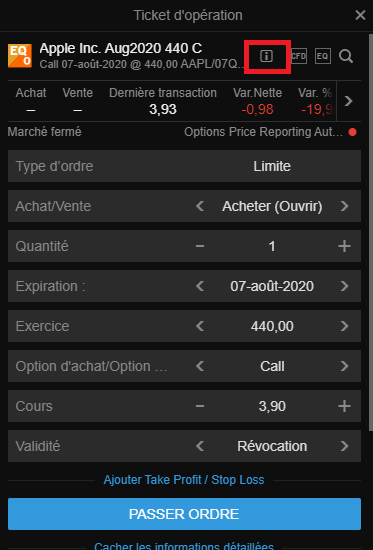Click the PASSER ORDRE button
The width and height of the screenshot is (373, 550).
coord(184,514)
